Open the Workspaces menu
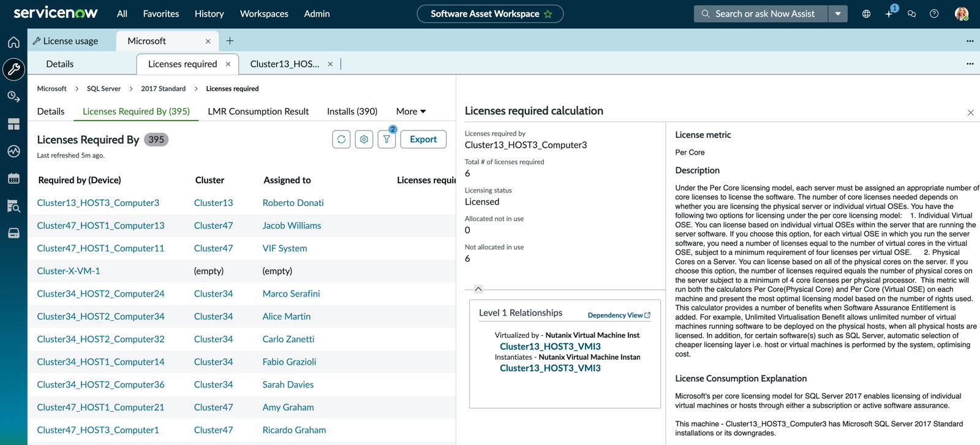Image resolution: width=980 pixels, height=445 pixels. (x=264, y=13)
